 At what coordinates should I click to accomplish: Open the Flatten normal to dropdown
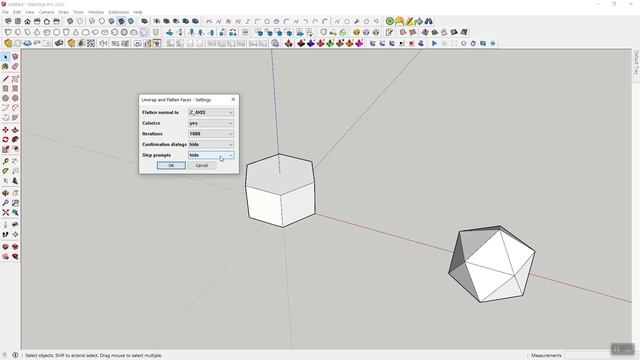tap(211, 112)
